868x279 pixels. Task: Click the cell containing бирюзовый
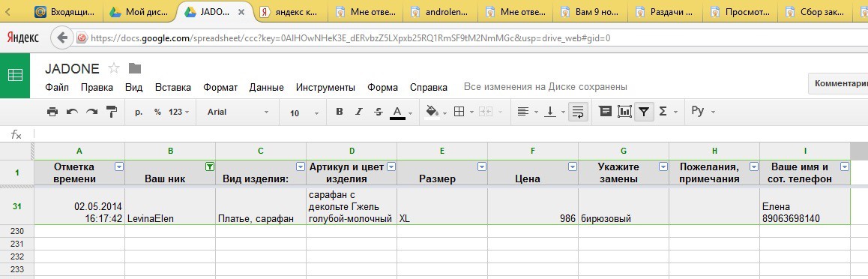pos(624,206)
